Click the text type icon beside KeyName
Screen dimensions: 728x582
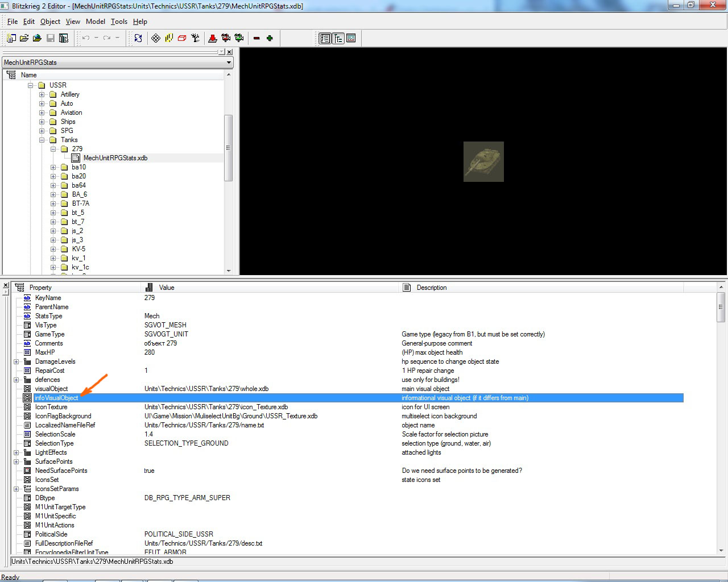pyautogui.click(x=27, y=298)
